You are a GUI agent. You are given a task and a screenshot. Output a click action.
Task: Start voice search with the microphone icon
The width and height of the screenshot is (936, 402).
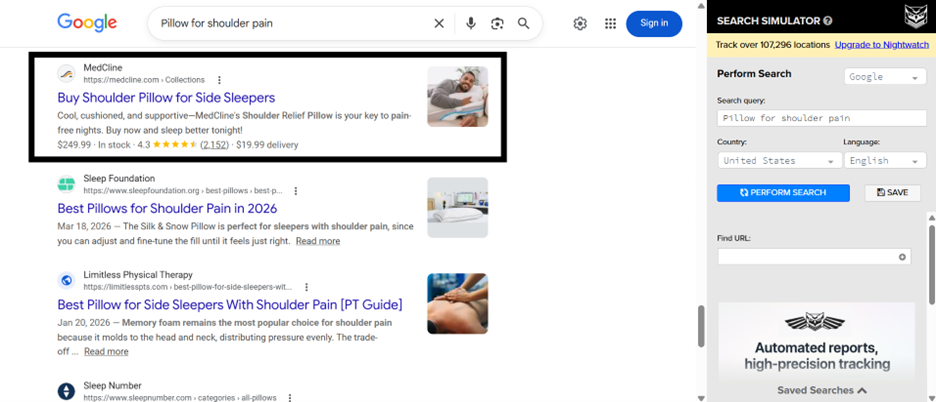[x=471, y=23]
